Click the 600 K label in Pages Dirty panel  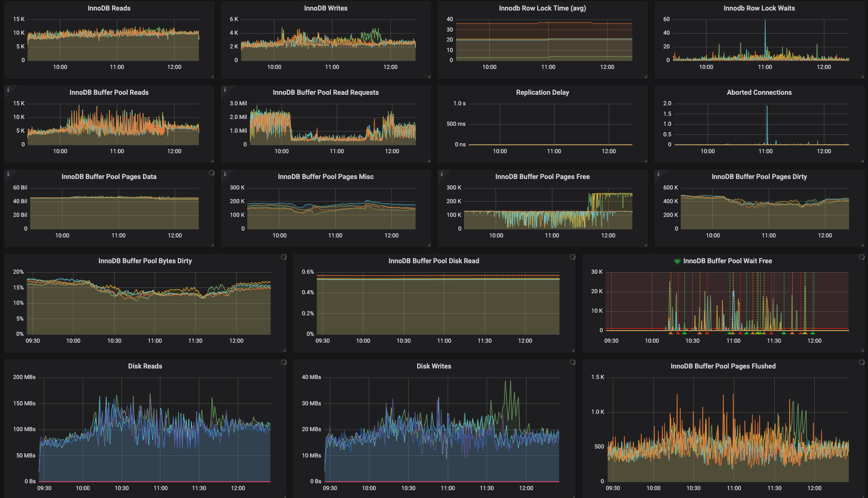point(671,187)
